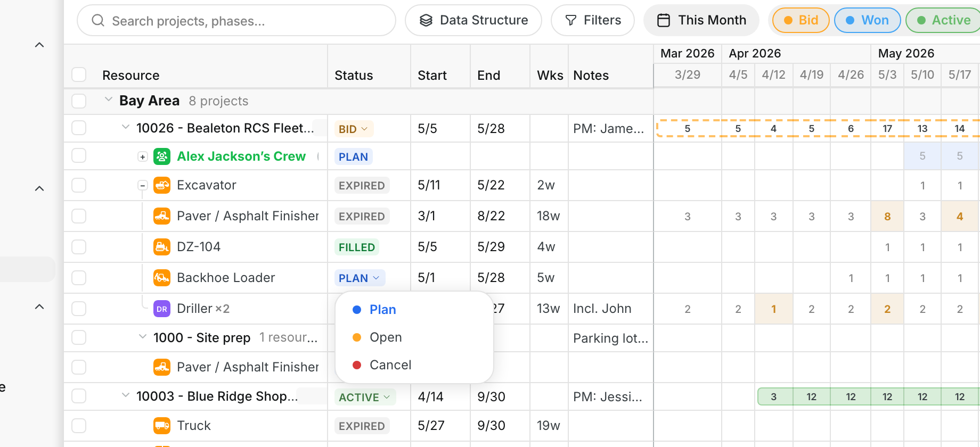Click the purple DR Driller icon

click(162, 309)
